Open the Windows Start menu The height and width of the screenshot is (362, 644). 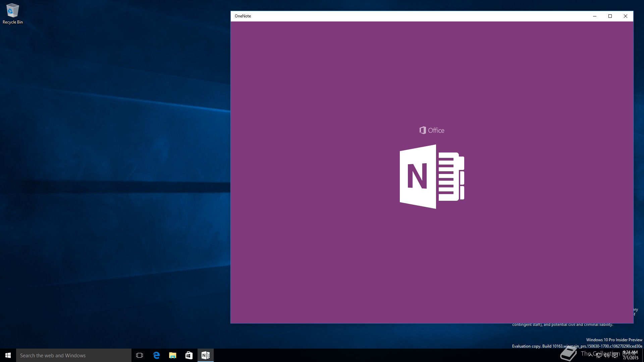pos(8,355)
